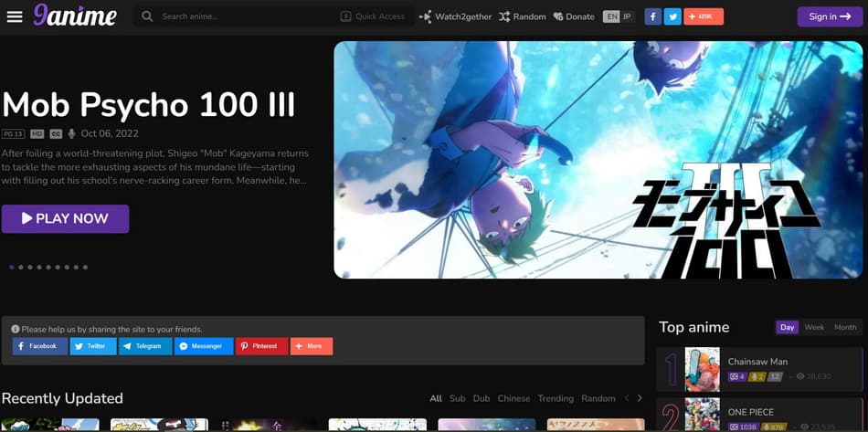Open the hamburger menu icon
Viewport: 868px width, 432px height.
[x=15, y=16]
